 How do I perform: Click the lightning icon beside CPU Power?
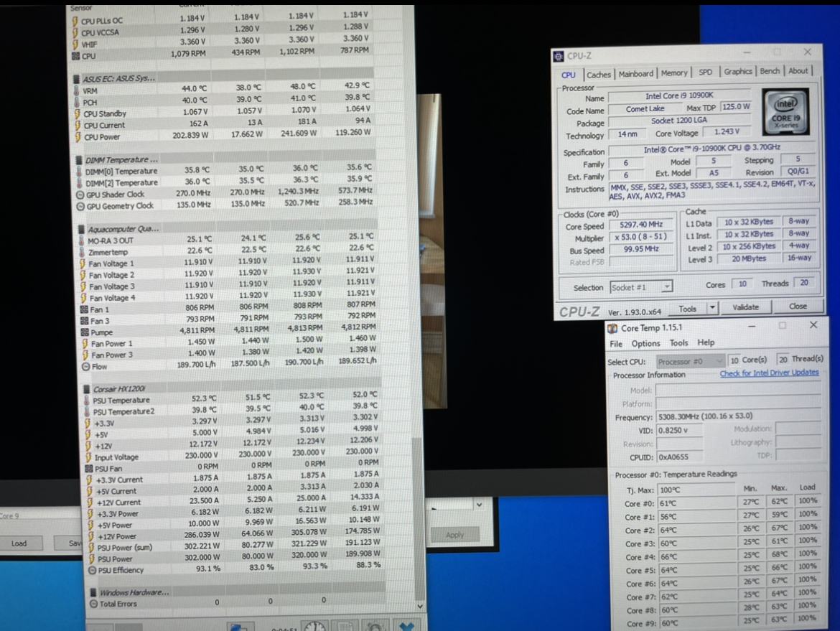tap(78, 136)
